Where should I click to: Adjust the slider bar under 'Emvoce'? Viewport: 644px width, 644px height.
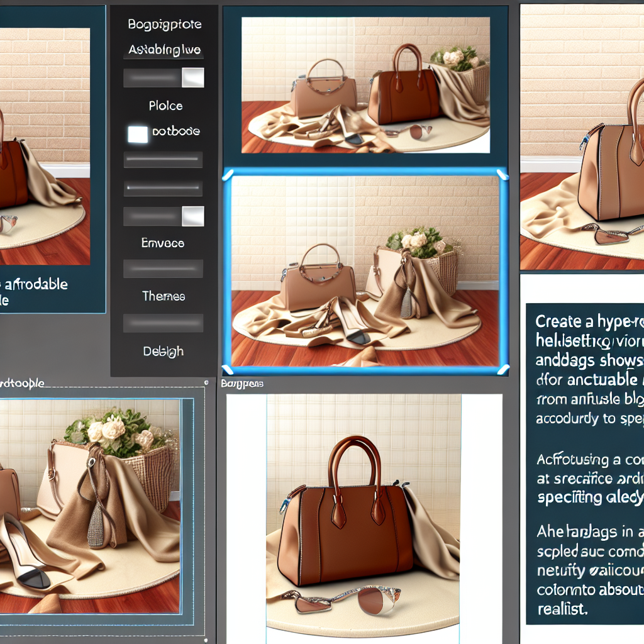[163, 269]
